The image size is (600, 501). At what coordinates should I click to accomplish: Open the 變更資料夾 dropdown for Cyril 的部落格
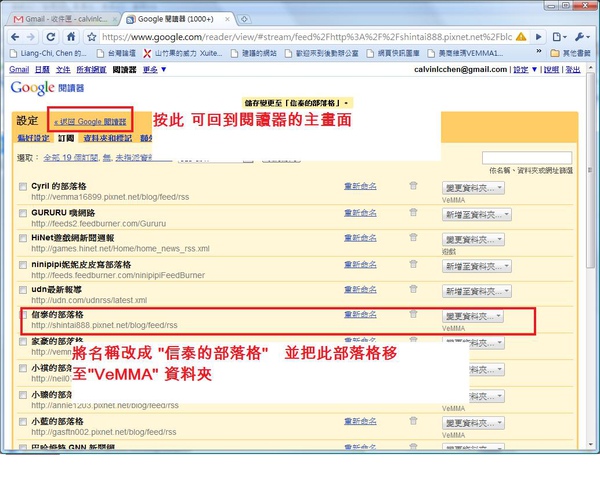tap(473, 188)
